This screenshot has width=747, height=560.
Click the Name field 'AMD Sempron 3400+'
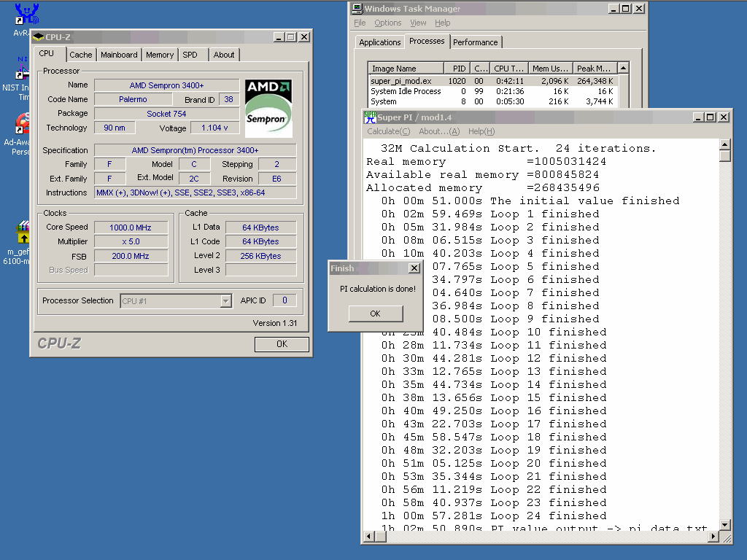(x=167, y=85)
